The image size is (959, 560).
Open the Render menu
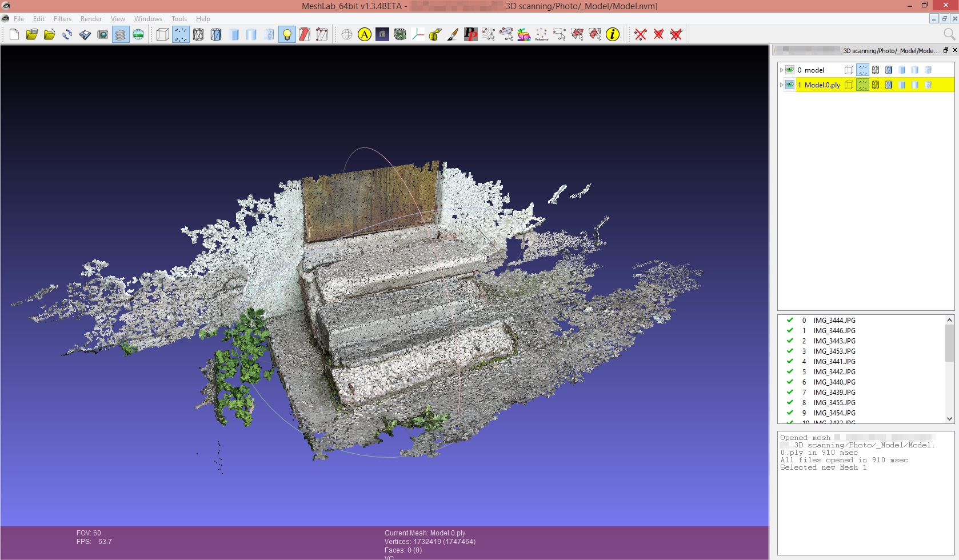coord(91,19)
